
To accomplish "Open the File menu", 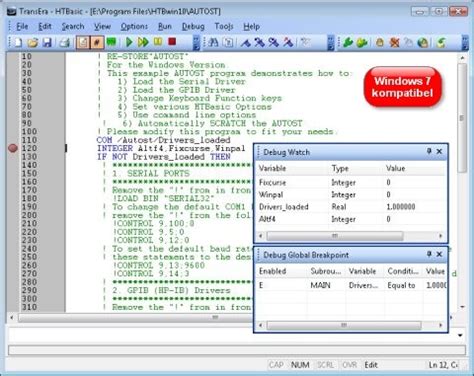I will click(22, 26).
